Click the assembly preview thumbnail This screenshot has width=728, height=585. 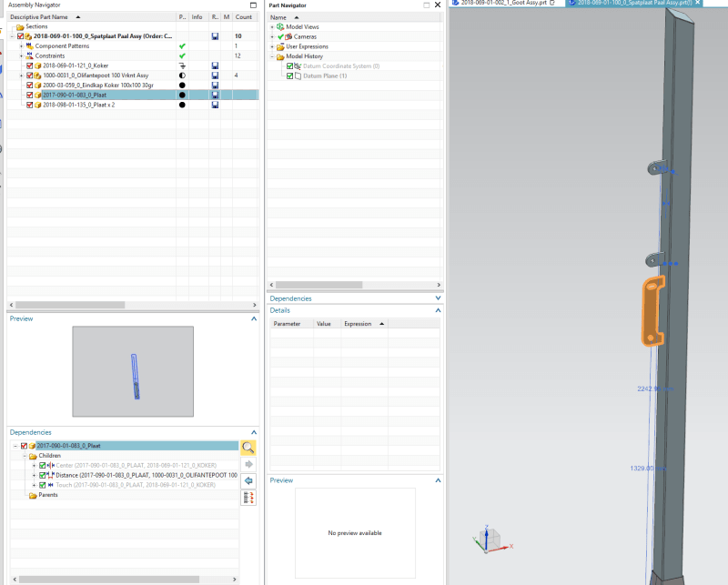133,371
